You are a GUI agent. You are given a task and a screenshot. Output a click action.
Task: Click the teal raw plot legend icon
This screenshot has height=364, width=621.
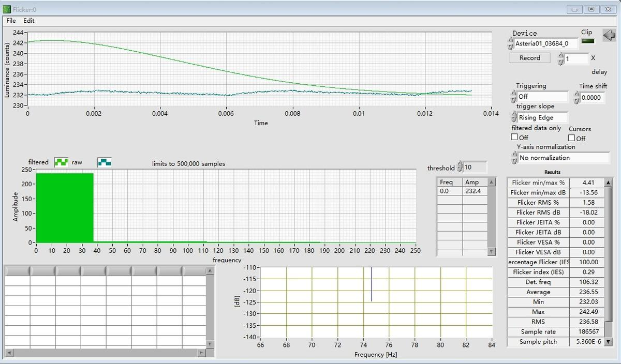tap(105, 162)
